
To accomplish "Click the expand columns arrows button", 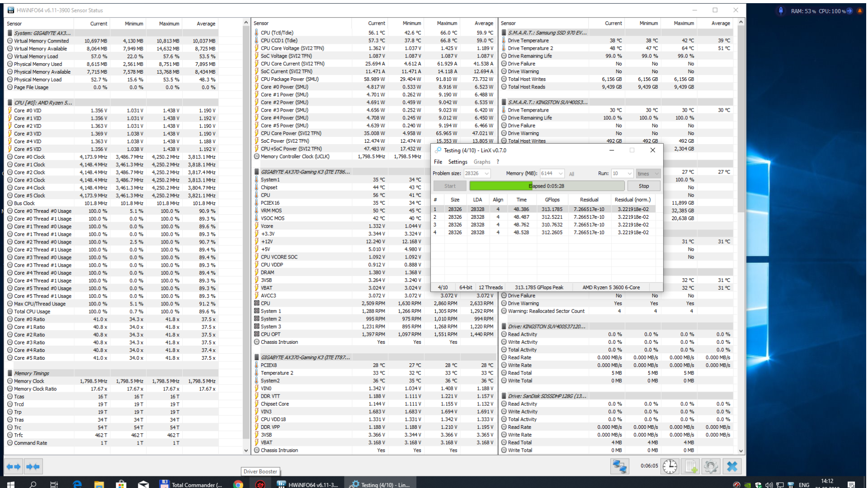I will coord(14,466).
